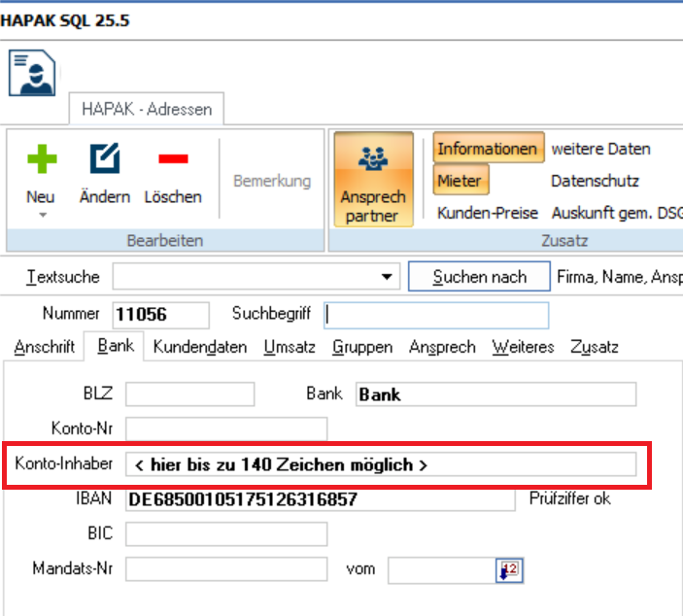The width and height of the screenshot is (683, 616).
Task: Click the green plus Neu icon
Action: (x=41, y=159)
